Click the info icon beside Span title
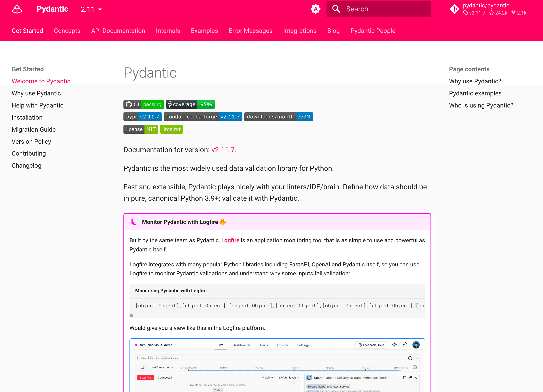This screenshot has height=392, width=543. tap(309, 378)
